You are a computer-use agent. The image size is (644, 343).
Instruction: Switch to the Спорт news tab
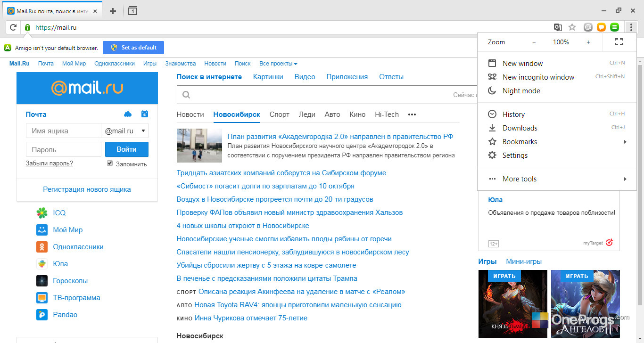280,114
